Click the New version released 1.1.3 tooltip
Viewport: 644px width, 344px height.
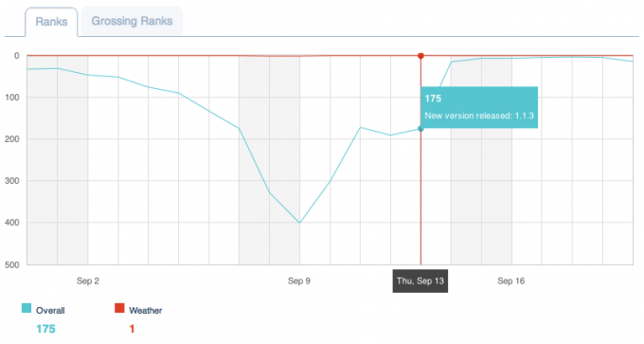click(479, 107)
